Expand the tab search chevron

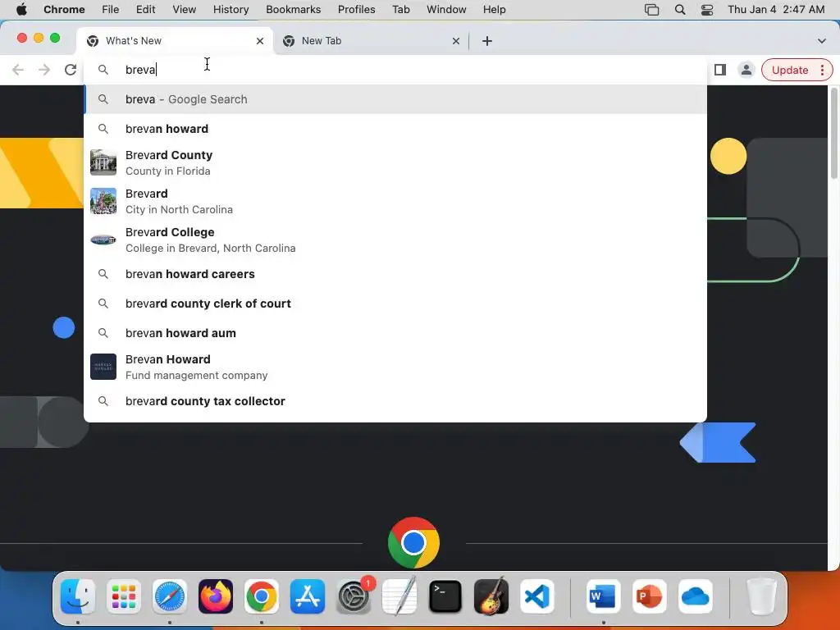coord(821,41)
